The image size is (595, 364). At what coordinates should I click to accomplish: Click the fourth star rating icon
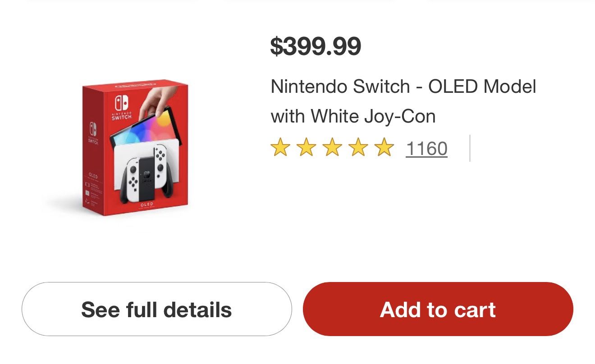(x=358, y=148)
